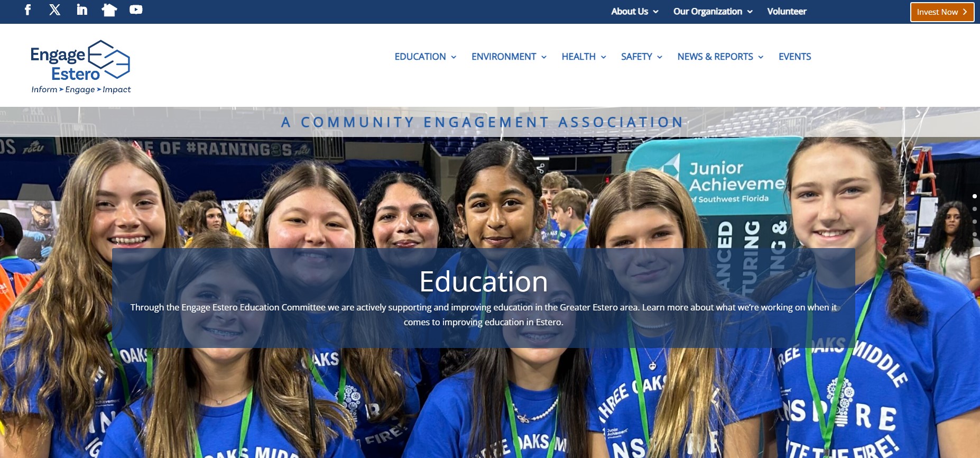This screenshot has width=980, height=458.
Task: Expand the Safety menu
Action: (x=642, y=57)
